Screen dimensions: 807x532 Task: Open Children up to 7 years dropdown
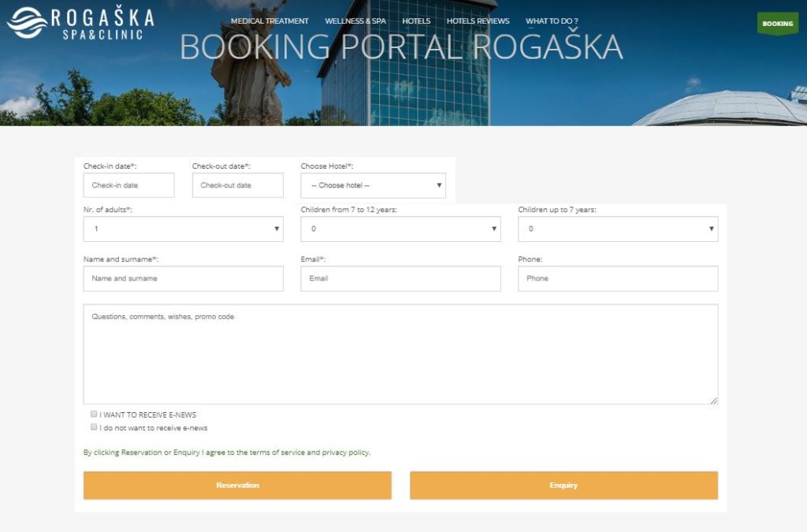618,229
